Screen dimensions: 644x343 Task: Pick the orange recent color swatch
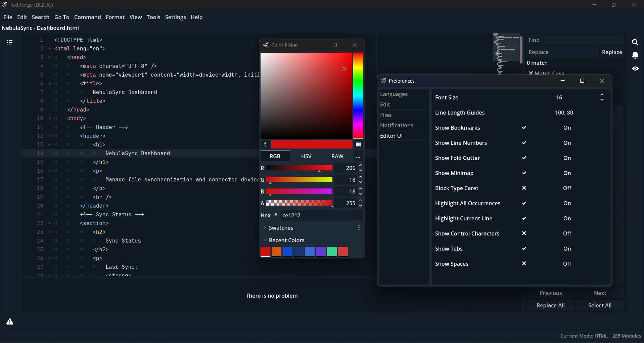pos(276,252)
